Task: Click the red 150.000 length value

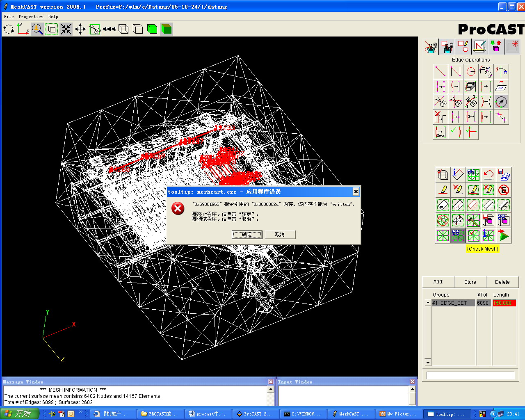Action: coord(504,303)
